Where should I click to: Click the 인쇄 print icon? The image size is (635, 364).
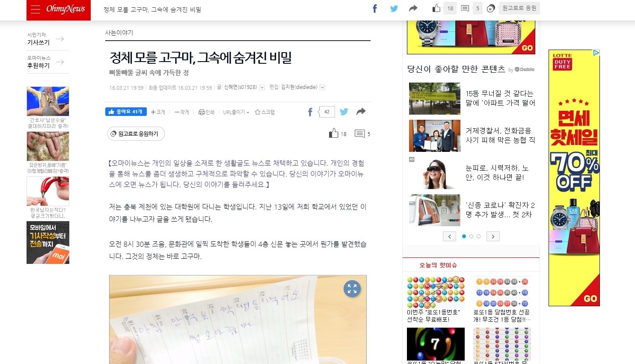[x=206, y=112]
